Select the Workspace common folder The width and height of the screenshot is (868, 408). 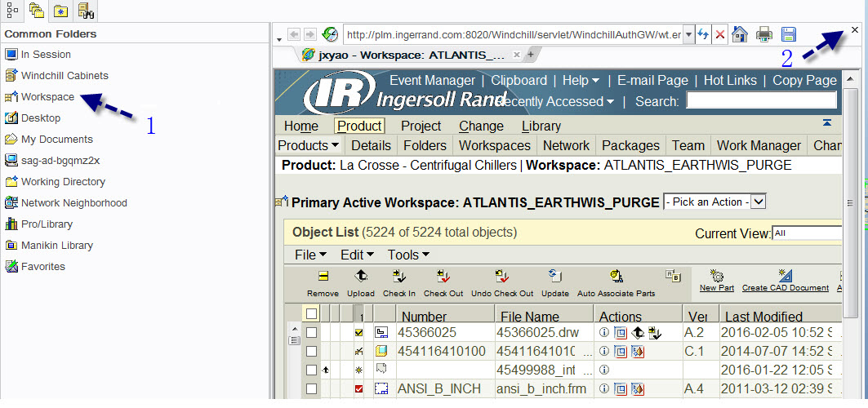point(39,97)
